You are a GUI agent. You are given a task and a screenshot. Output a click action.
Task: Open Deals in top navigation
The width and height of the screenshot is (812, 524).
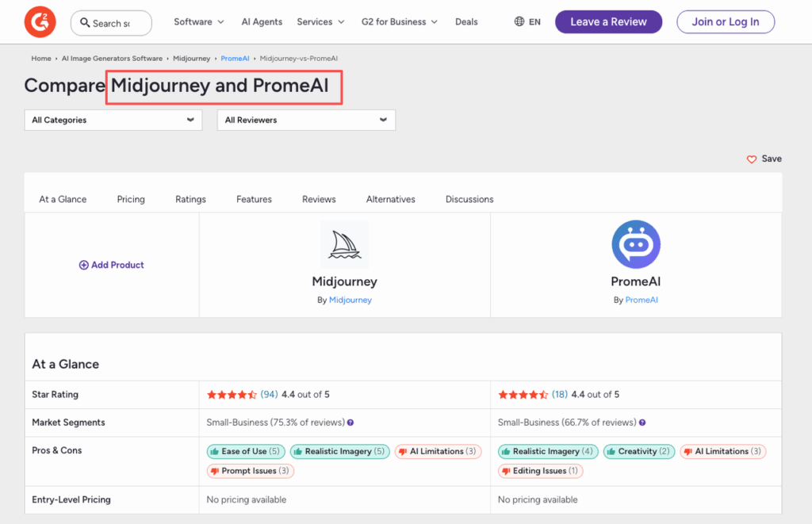[x=466, y=21]
